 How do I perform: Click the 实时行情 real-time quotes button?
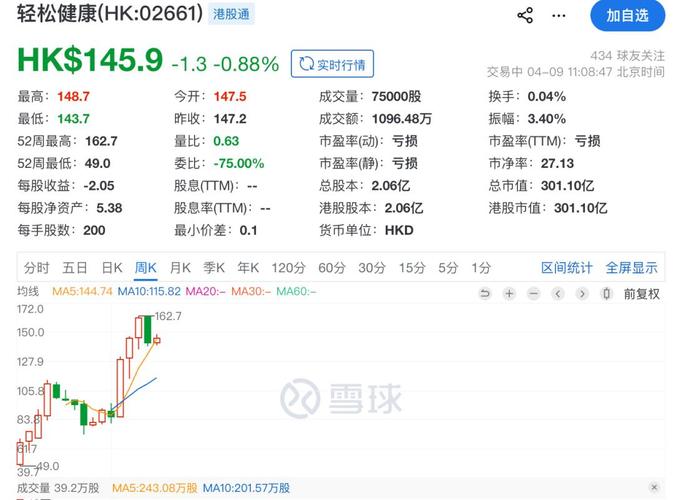click(x=333, y=64)
